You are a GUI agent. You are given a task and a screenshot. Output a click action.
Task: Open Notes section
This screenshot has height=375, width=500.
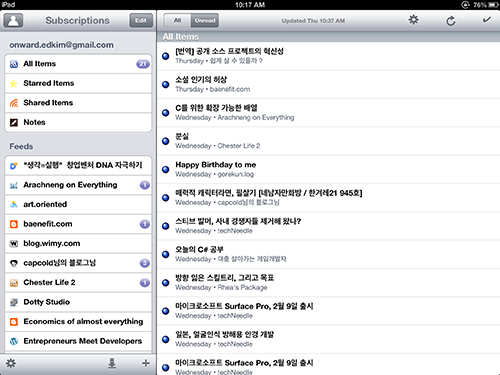click(78, 122)
